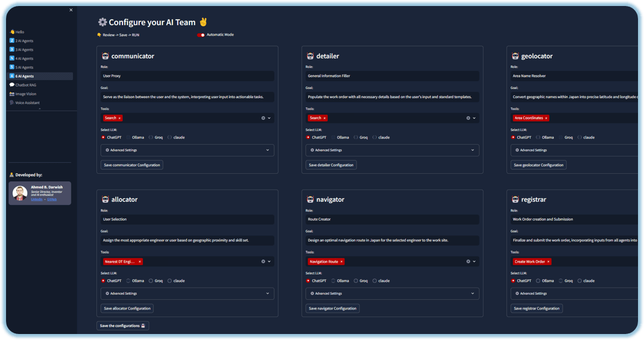Save the communicator Configuration
Screen dimensions: 644x340
tap(131, 164)
